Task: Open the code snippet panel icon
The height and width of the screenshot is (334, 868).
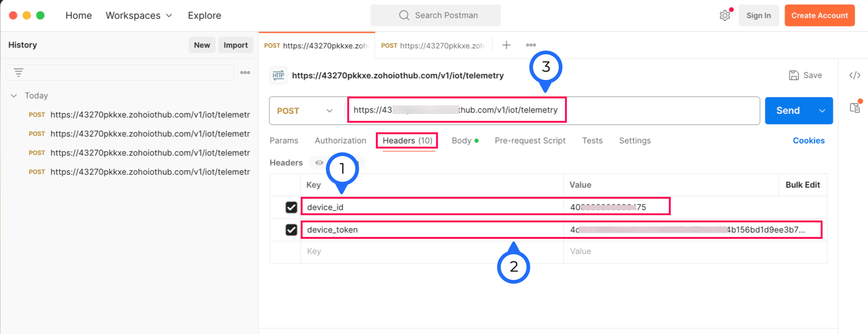Action: (x=854, y=75)
